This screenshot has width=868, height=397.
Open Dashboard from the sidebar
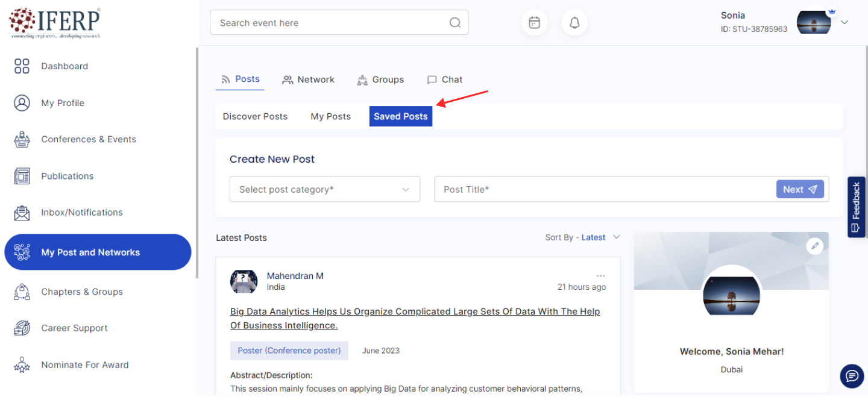[x=64, y=66]
